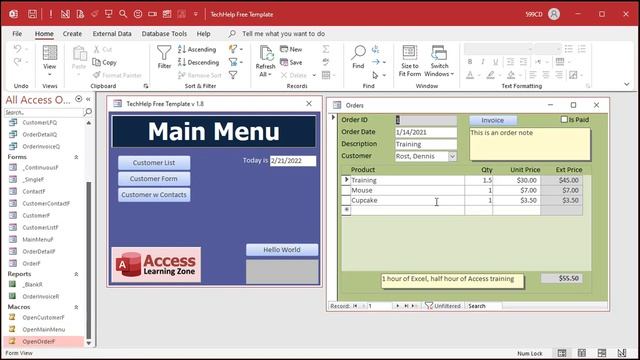640x360 pixels.
Task: Switch to the Home tab
Action: point(44,34)
